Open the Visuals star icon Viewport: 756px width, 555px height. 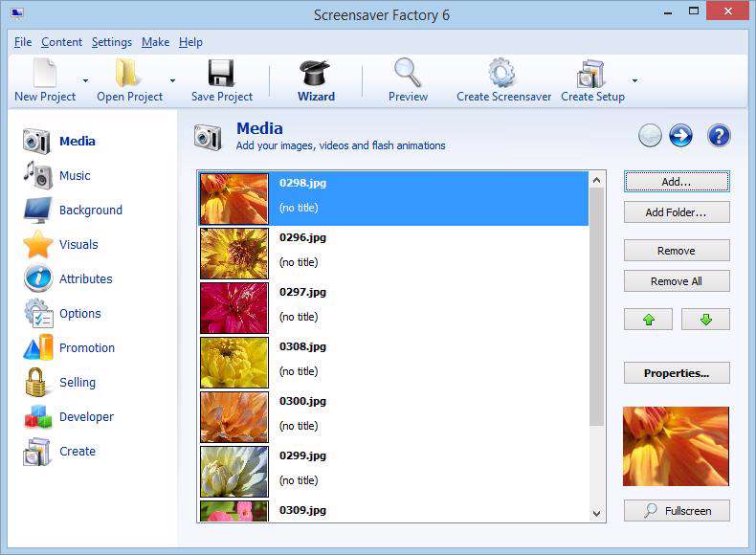click(37, 244)
